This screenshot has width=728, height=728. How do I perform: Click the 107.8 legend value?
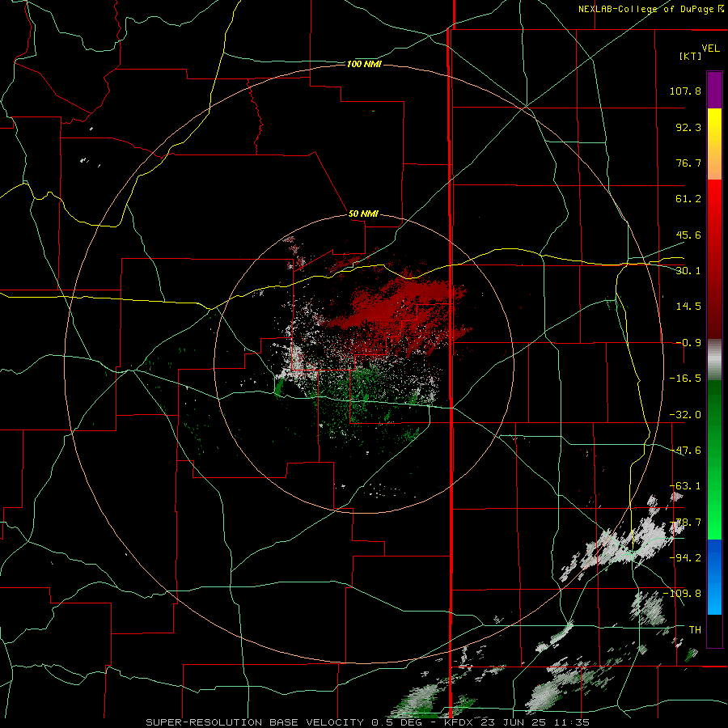(685, 91)
